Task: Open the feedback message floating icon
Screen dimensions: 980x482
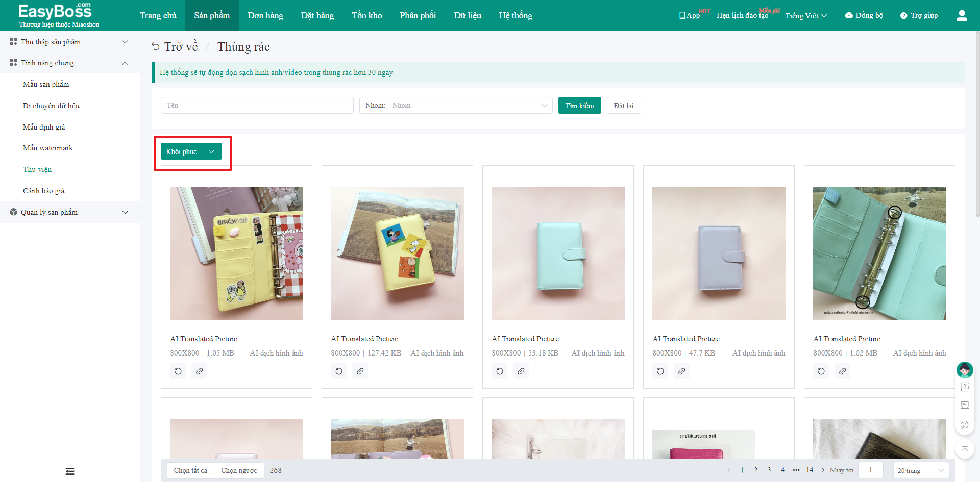Action: (x=965, y=405)
